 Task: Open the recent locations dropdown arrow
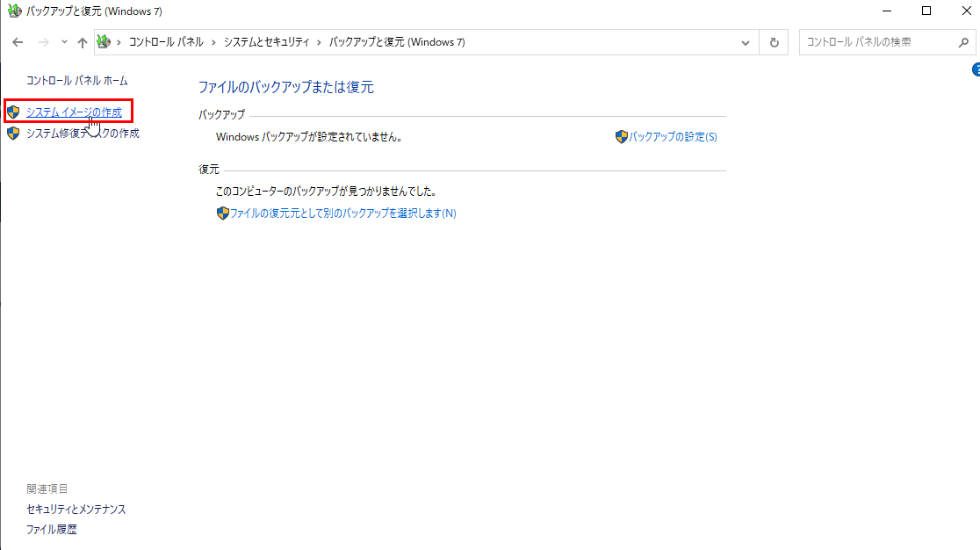pyautogui.click(x=64, y=42)
